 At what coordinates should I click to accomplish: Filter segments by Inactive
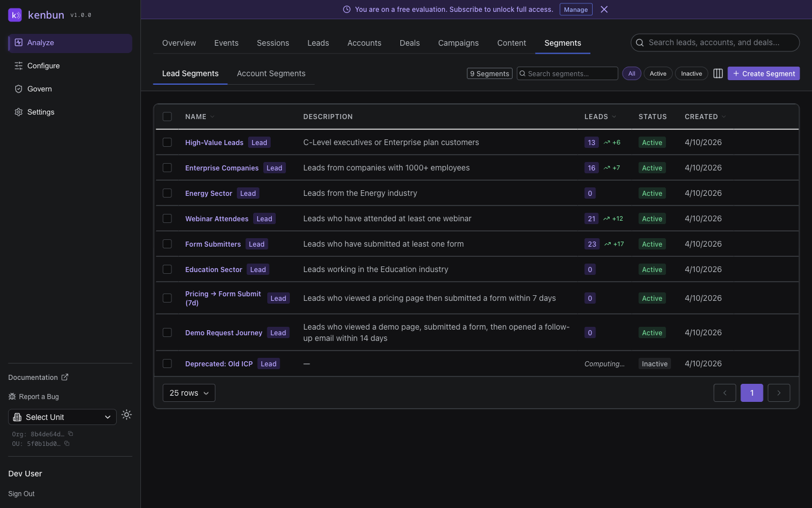tap(691, 73)
